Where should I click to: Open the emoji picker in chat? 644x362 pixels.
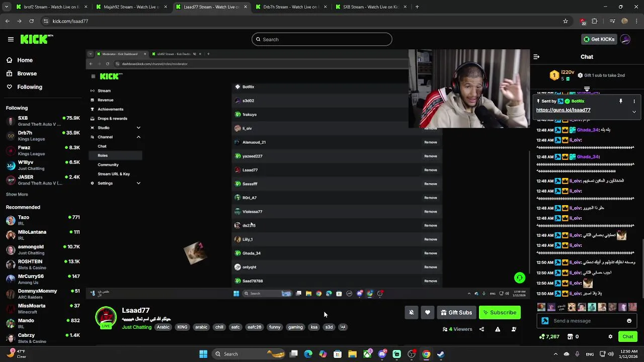coord(629,321)
